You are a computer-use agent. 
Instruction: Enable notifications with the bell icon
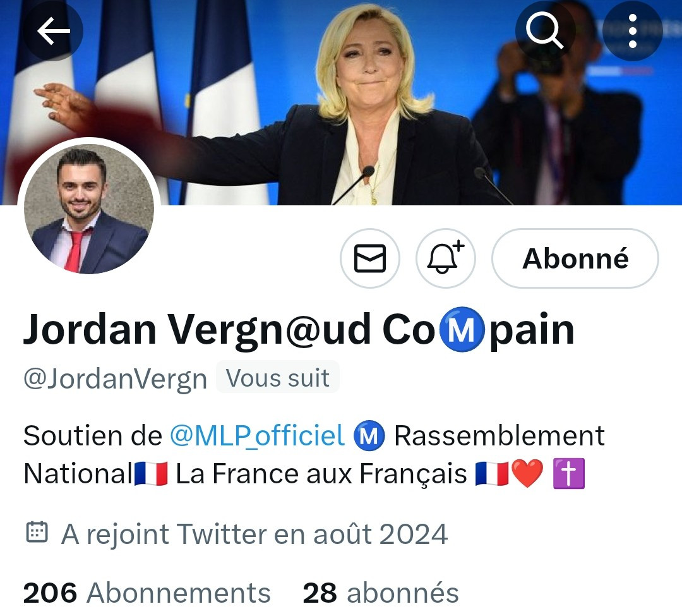tap(445, 258)
